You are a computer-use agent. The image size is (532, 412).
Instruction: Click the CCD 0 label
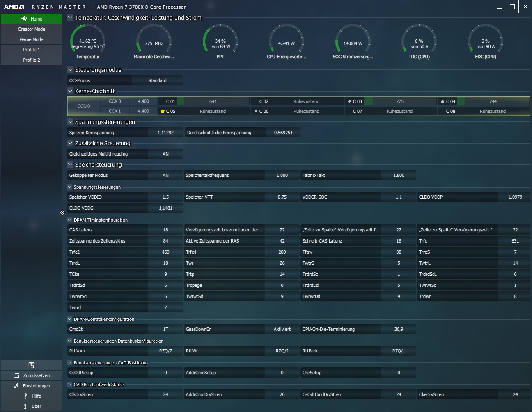(84, 106)
